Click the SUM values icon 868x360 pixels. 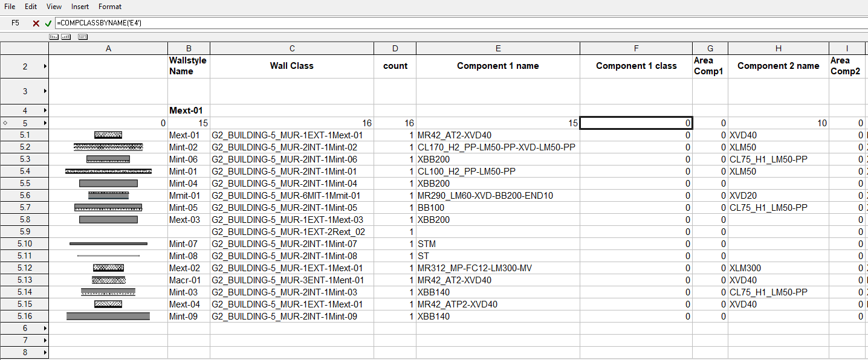pyautogui.click(x=82, y=37)
